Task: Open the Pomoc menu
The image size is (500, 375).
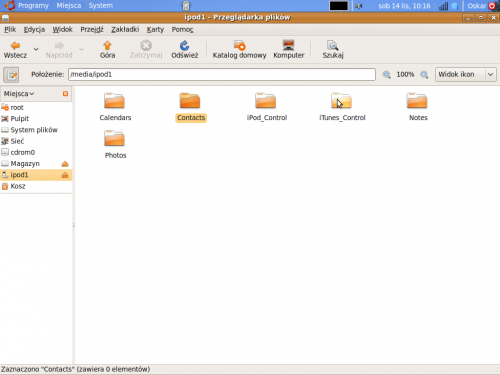Action: [182, 30]
